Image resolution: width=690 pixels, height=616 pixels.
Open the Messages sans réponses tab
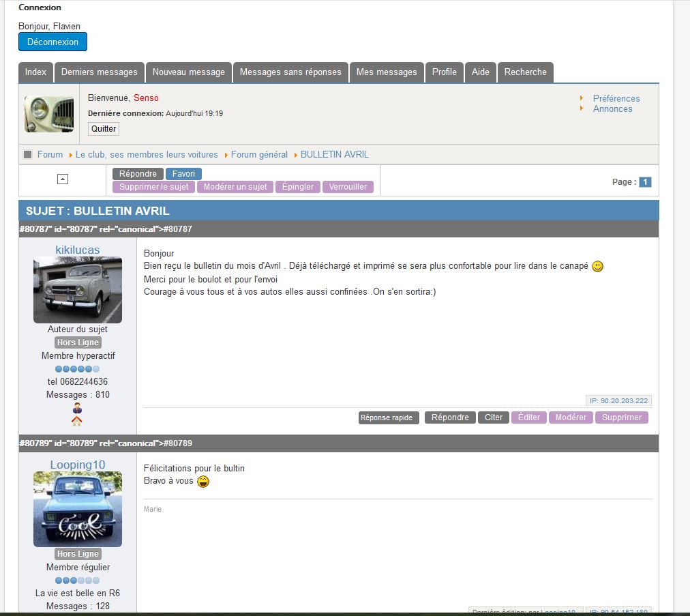[290, 72]
